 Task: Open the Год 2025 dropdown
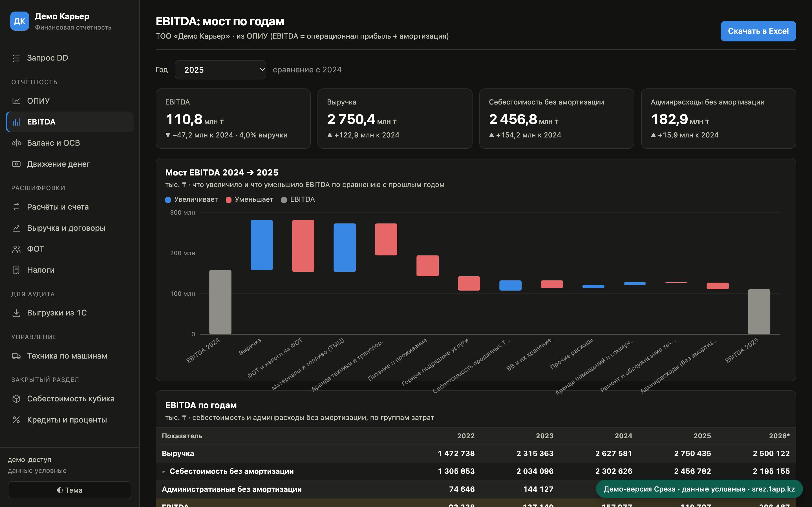point(220,70)
